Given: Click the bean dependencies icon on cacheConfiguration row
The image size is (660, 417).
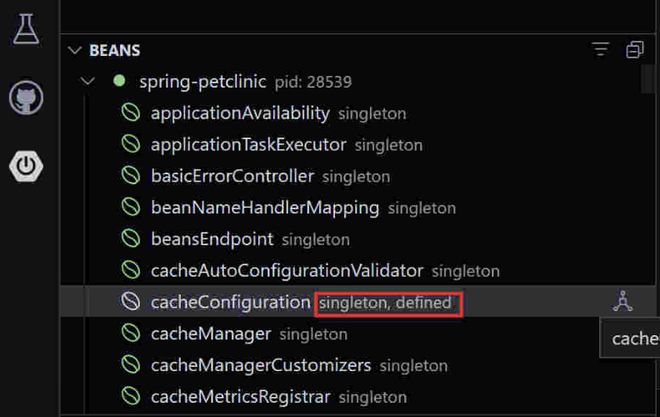Looking at the screenshot, I should pyautogui.click(x=624, y=301).
